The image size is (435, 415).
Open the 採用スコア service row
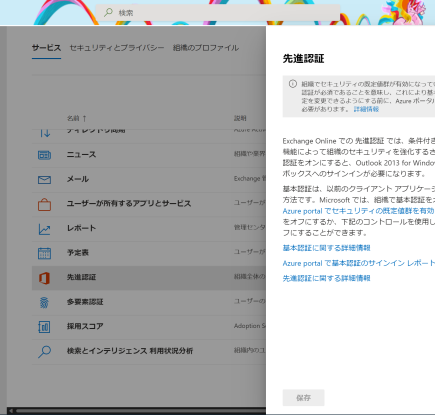[149, 327]
